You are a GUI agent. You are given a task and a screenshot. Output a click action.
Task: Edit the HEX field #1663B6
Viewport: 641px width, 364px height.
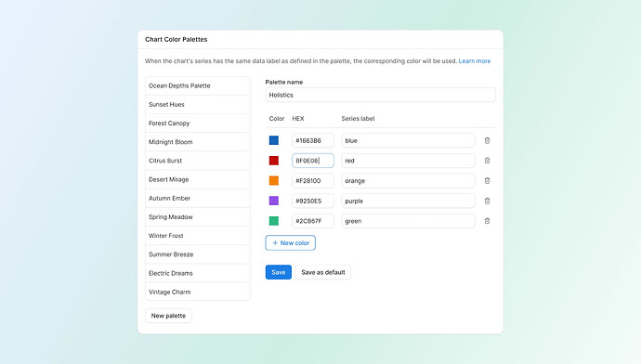313,140
